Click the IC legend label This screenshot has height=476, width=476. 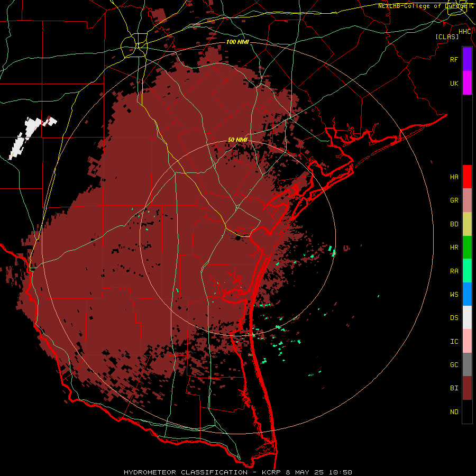tap(454, 341)
